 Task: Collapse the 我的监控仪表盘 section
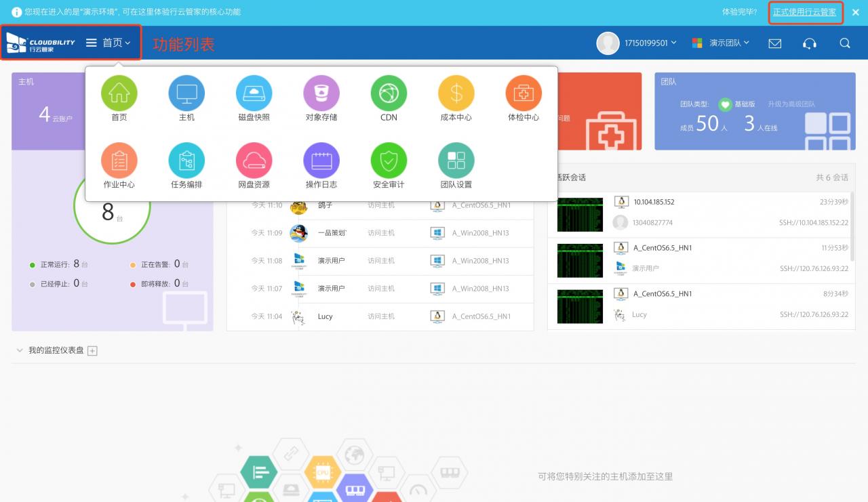19,350
